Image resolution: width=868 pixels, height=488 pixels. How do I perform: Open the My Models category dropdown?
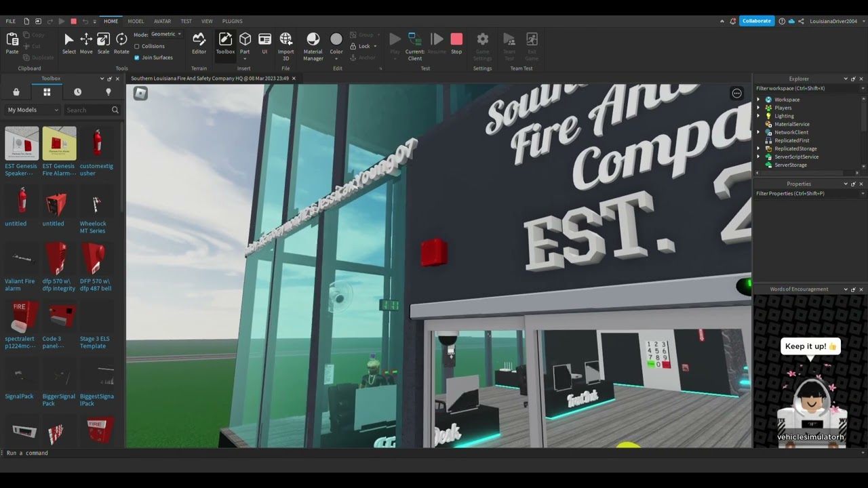click(33, 110)
